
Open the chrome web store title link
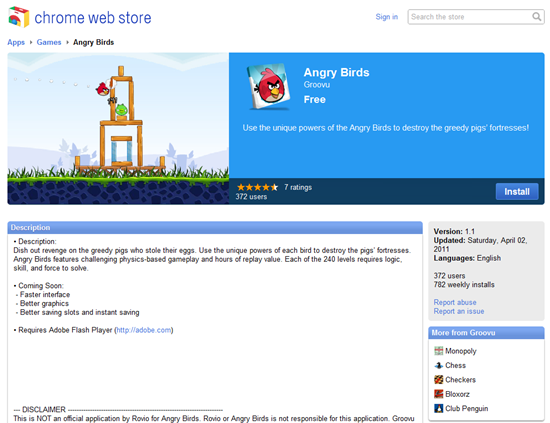93,18
